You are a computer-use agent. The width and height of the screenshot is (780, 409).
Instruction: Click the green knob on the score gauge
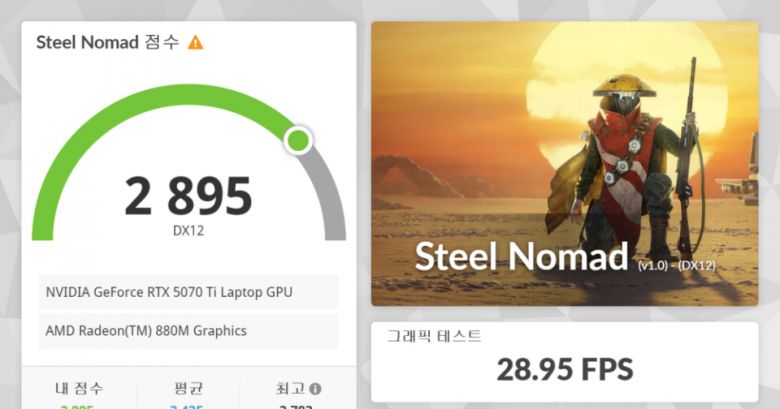pos(297,140)
